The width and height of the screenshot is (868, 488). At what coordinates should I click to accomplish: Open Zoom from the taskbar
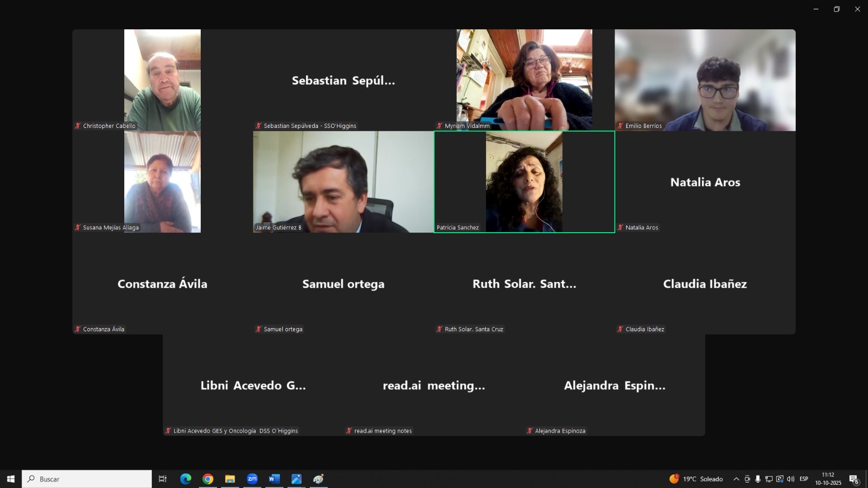[x=252, y=479]
